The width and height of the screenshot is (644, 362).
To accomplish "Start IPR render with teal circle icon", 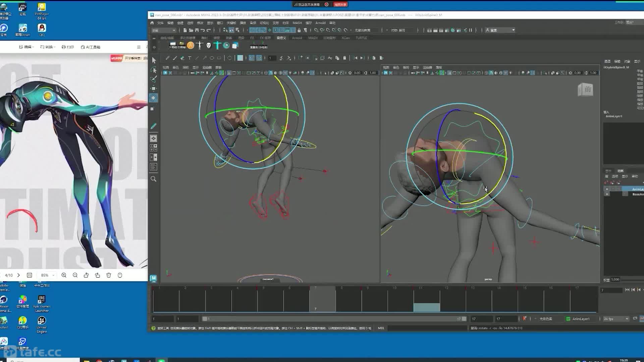I will point(453,30).
